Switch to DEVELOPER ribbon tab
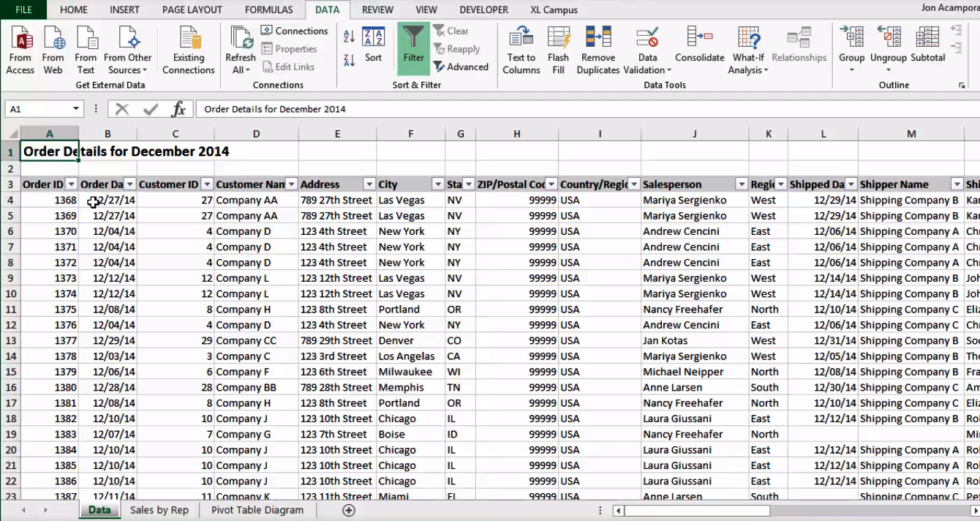 click(484, 10)
